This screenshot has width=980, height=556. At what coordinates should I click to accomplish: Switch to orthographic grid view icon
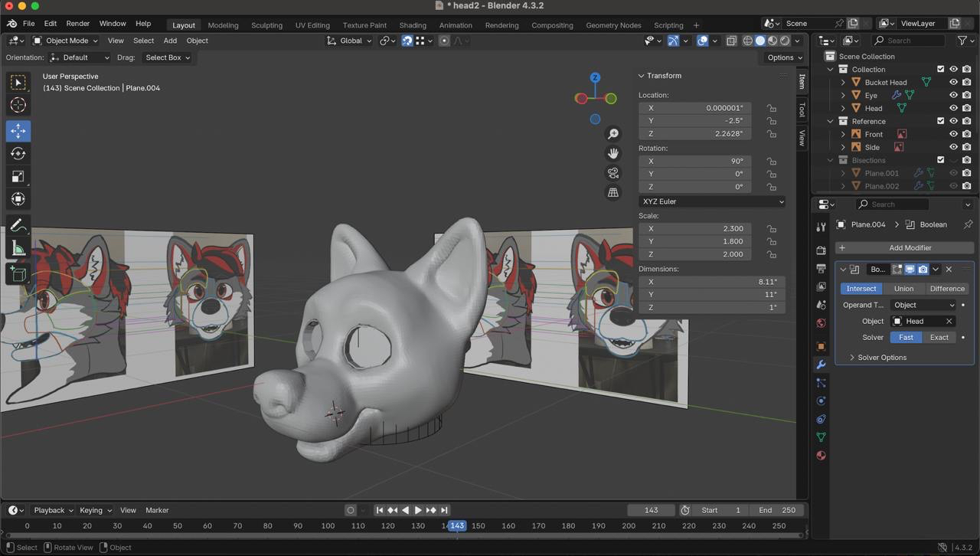click(613, 192)
